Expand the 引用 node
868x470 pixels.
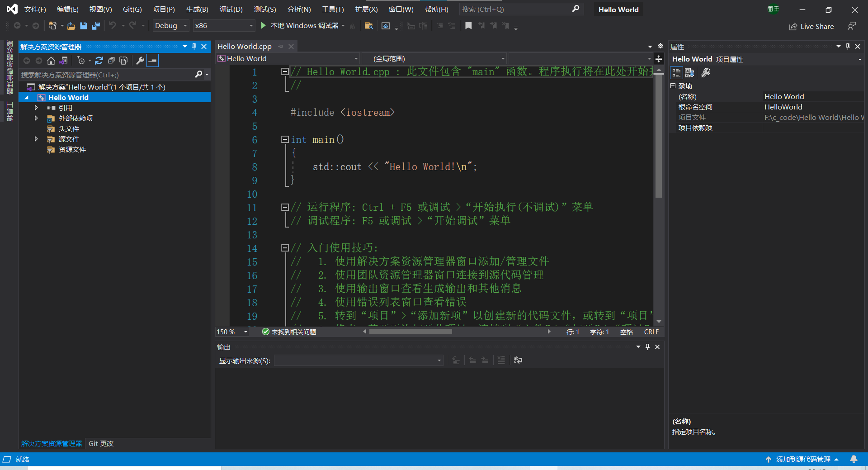36,108
